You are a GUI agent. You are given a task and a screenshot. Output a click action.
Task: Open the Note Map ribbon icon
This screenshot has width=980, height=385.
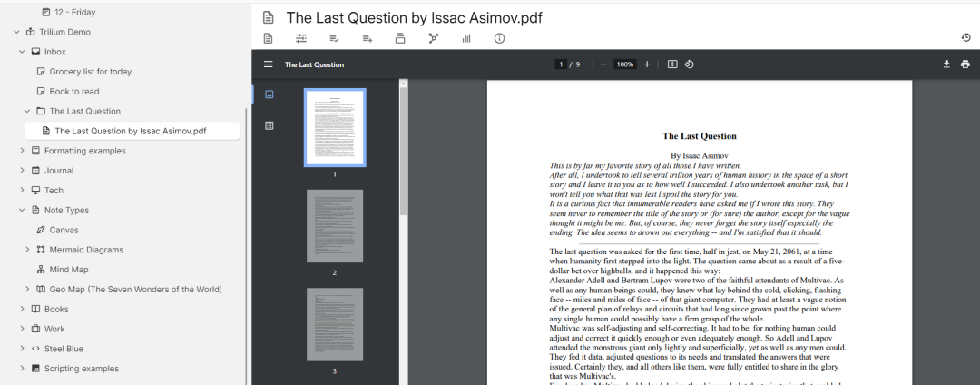(434, 38)
